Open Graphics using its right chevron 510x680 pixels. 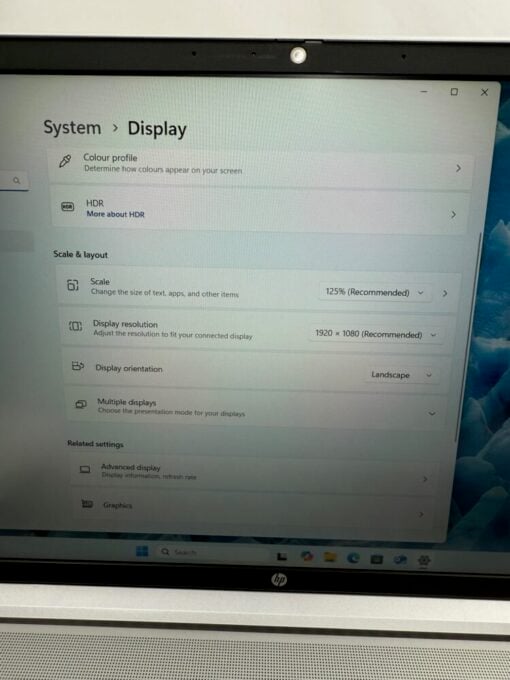click(421, 514)
